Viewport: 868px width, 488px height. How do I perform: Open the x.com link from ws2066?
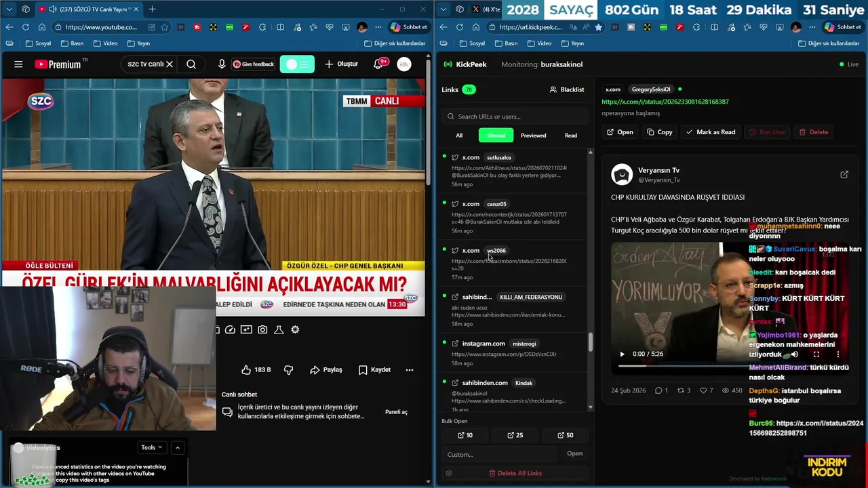click(512, 263)
